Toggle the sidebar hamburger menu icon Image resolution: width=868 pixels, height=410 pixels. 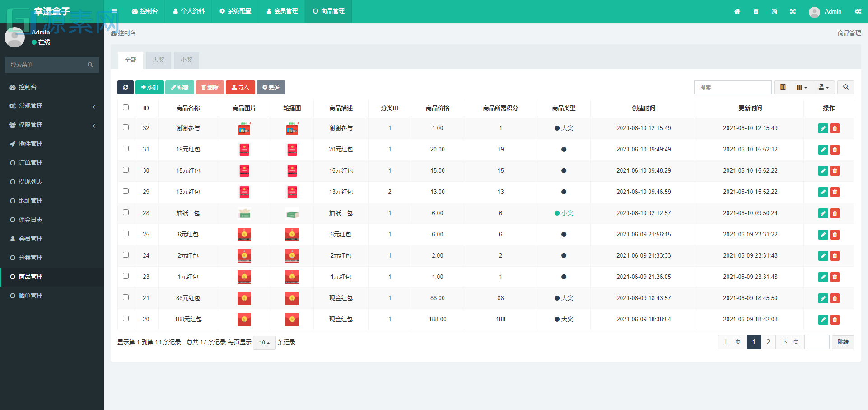[x=114, y=11]
